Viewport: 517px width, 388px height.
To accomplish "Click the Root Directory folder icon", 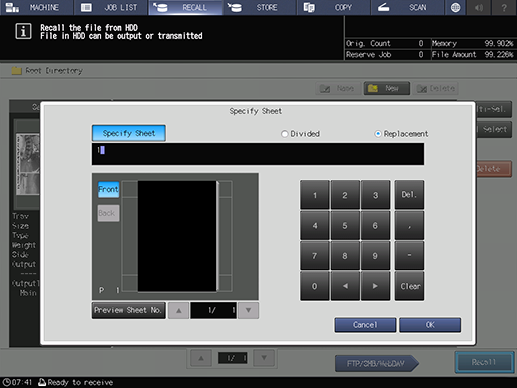I will click(16, 70).
